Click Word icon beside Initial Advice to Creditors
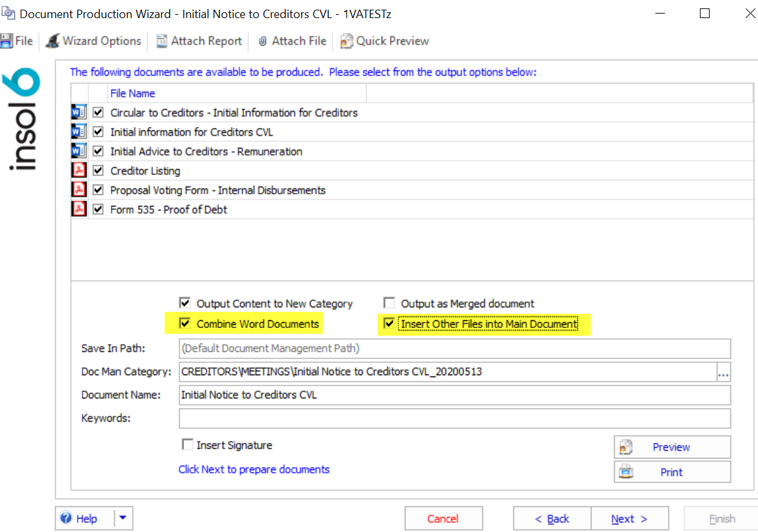Screen dimensions: 758x532 79,151
